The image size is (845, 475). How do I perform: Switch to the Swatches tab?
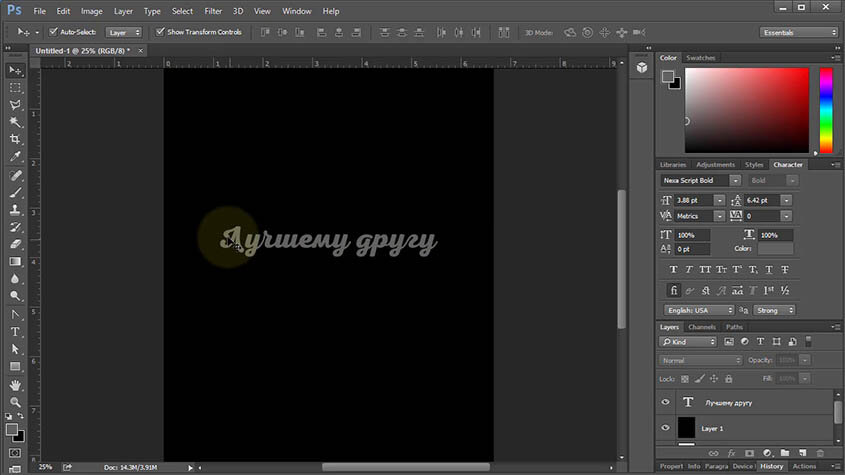[701, 58]
